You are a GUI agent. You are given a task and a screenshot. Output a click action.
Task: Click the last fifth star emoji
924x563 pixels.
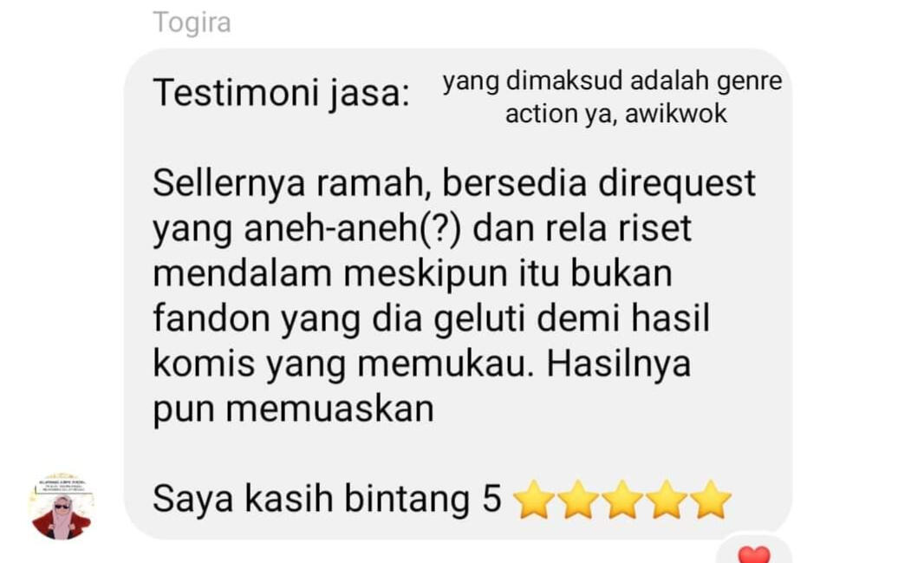711,500
